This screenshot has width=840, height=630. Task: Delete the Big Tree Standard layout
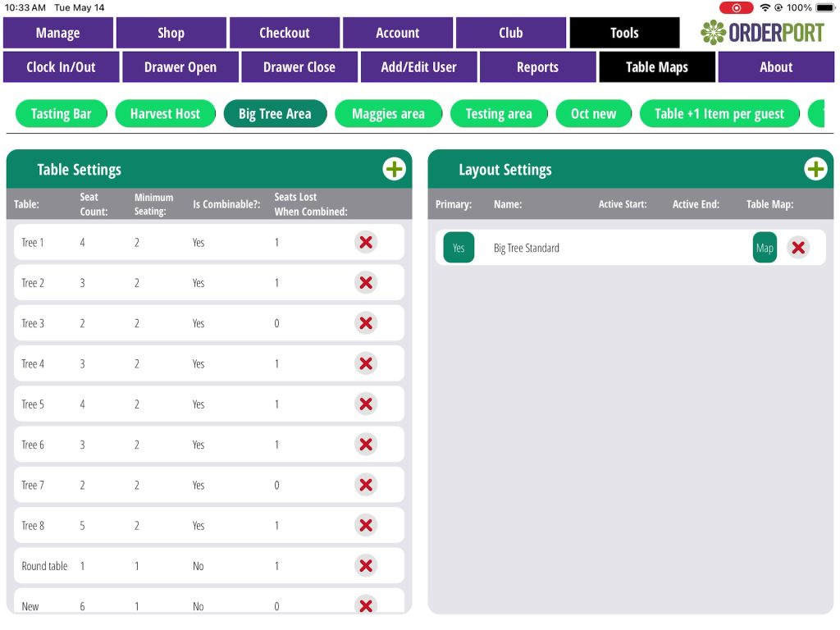797,248
